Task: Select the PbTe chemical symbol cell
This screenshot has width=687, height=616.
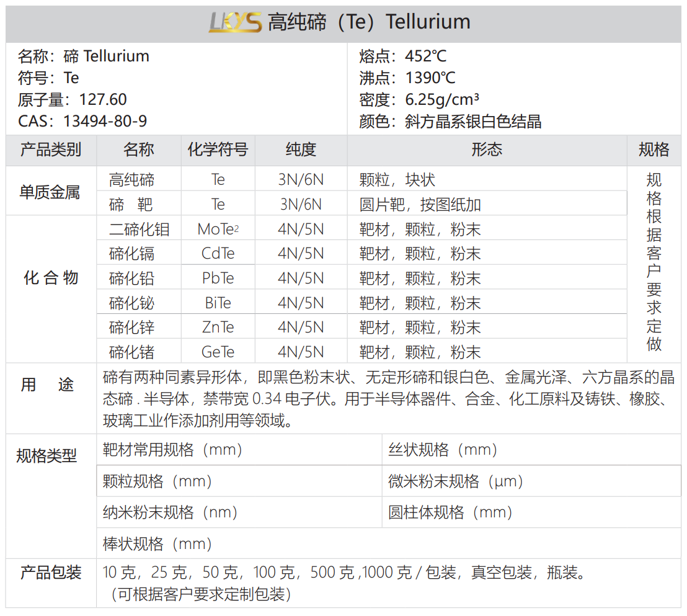Action: click(218, 278)
